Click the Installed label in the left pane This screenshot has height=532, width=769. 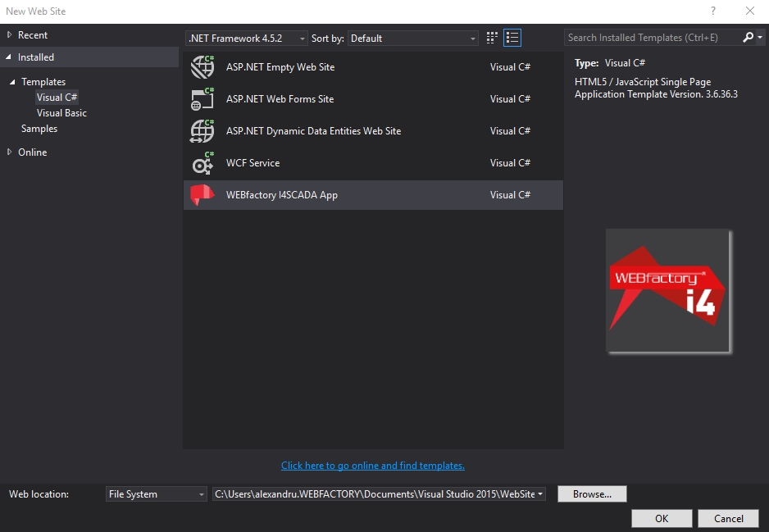point(36,57)
